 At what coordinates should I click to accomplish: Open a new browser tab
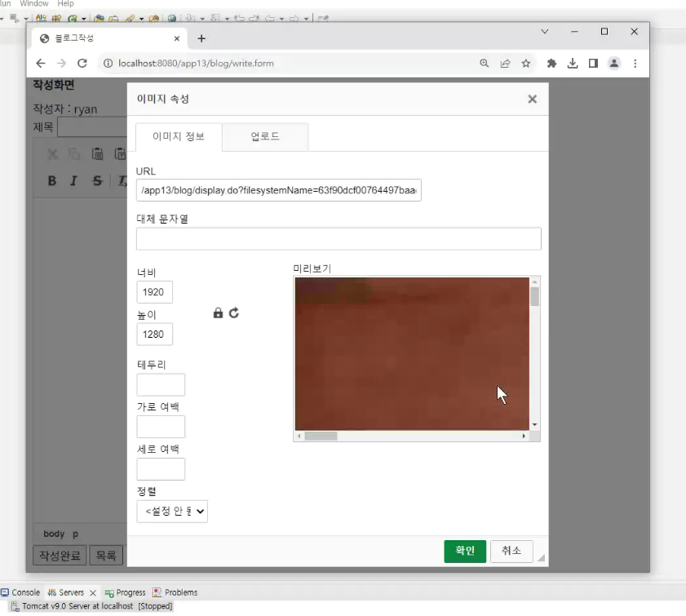(201, 38)
